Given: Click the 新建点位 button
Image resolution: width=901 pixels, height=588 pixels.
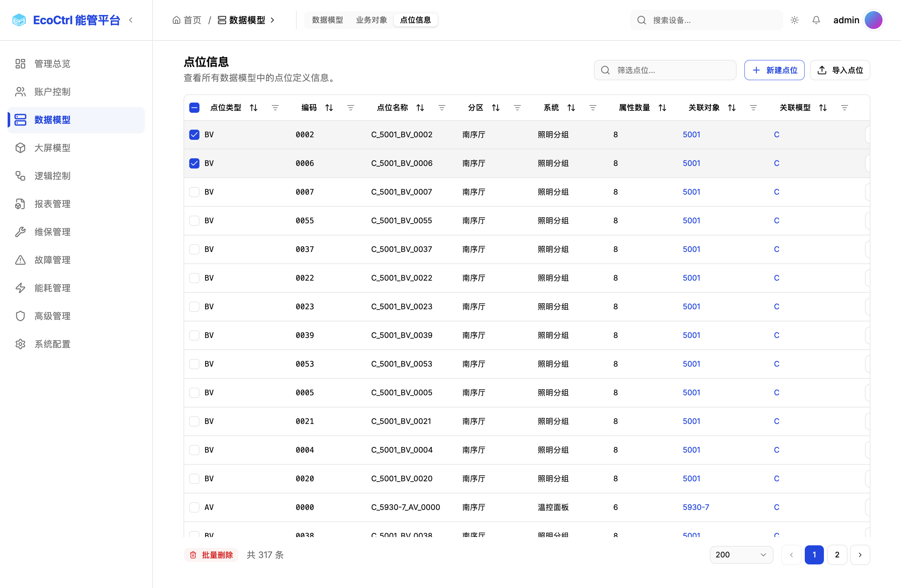Looking at the screenshot, I should (774, 70).
